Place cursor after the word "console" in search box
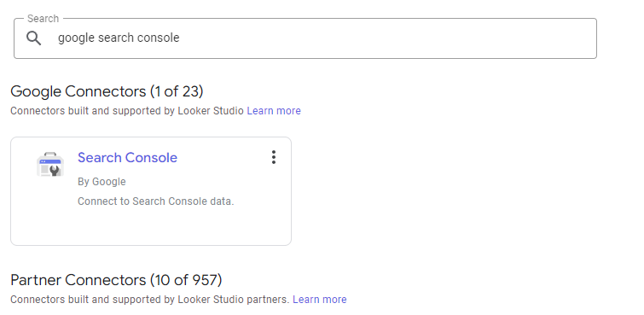644x315 pixels. pyautogui.click(x=180, y=38)
